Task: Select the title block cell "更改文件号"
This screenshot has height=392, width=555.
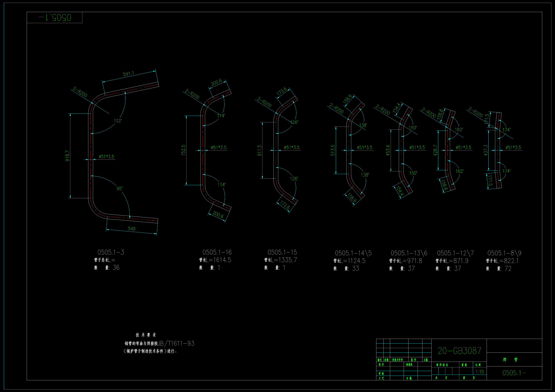Action: [397, 360]
